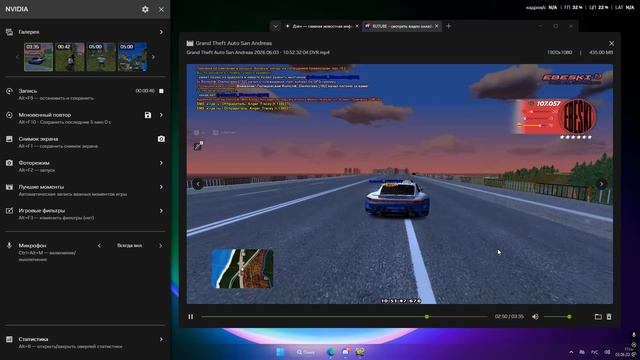Expand the Статистика section arrow
Screen dimensions: 640x360
tap(161, 339)
